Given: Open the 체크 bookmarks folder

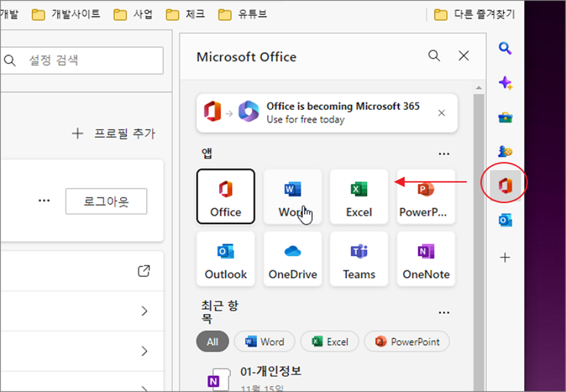Looking at the screenshot, I should coord(186,14).
